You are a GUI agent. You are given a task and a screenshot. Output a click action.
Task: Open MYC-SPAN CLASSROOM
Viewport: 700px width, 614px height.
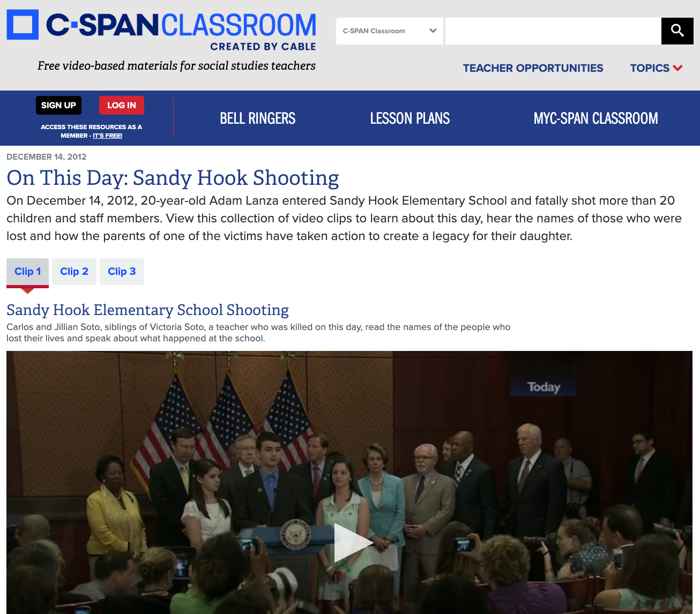tap(595, 118)
